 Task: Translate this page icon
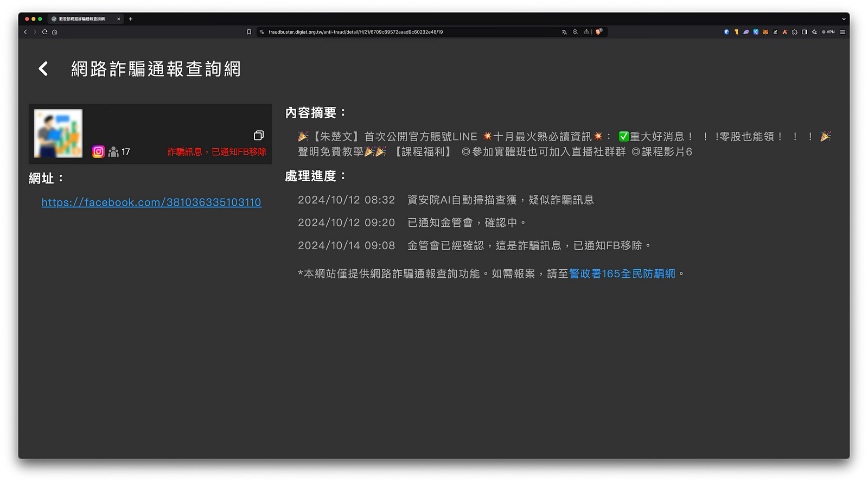564,32
